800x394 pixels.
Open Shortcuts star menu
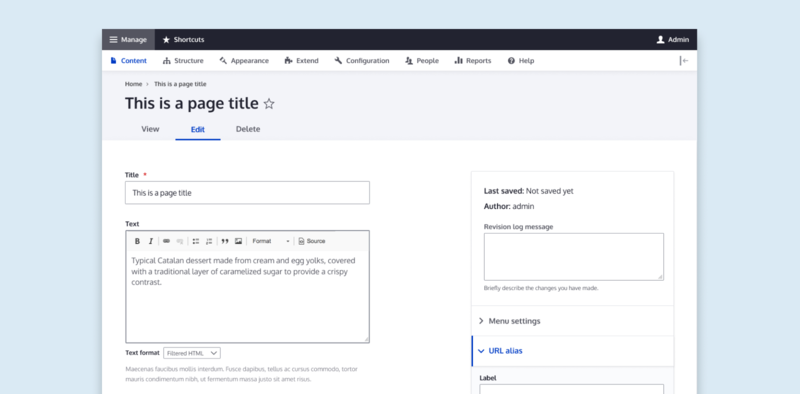pyautogui.click(x=183, y=40)
